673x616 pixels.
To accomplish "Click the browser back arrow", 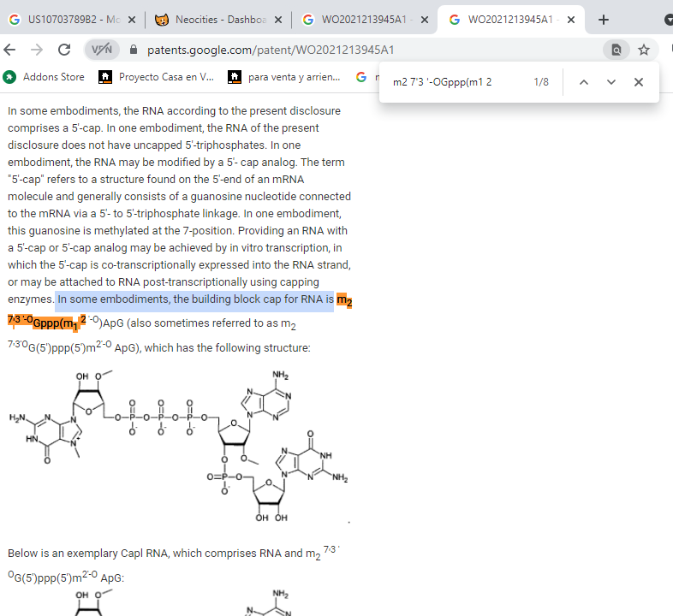I will point(10,50).
